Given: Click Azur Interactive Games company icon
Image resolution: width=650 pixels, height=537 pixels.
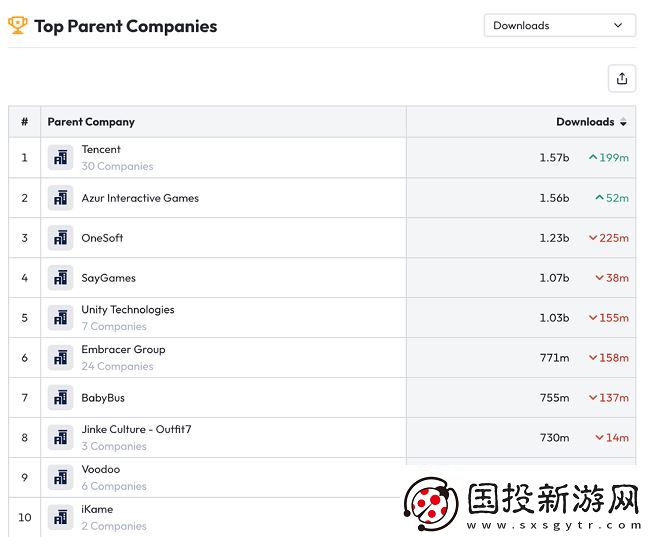Looking at the screenshot, I should click(61, 198).
